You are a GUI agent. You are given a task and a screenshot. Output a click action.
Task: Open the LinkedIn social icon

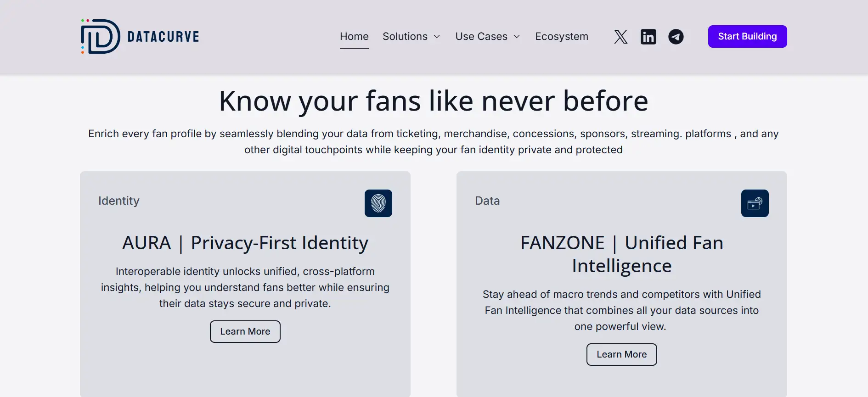pos(648,37)
